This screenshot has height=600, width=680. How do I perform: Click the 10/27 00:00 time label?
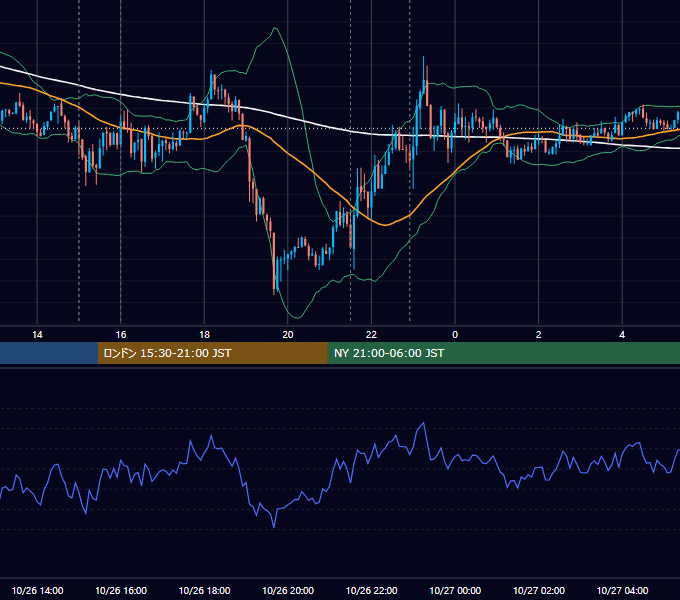pos(455,590)
